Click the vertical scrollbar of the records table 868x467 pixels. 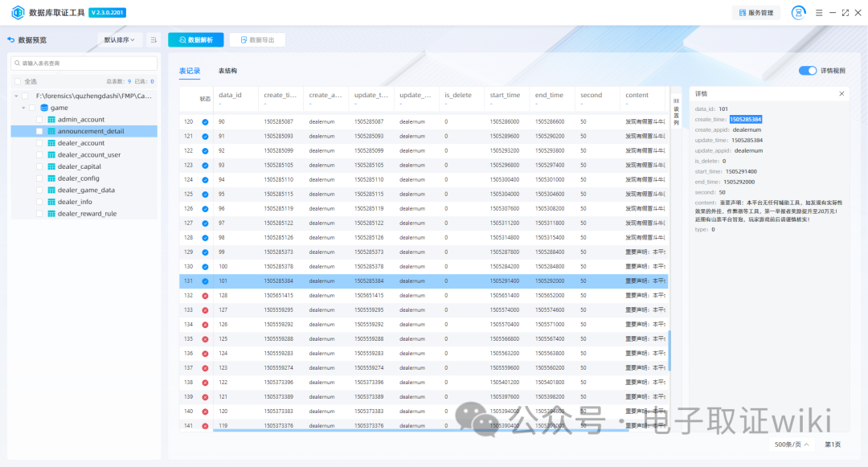coord(669,350)
